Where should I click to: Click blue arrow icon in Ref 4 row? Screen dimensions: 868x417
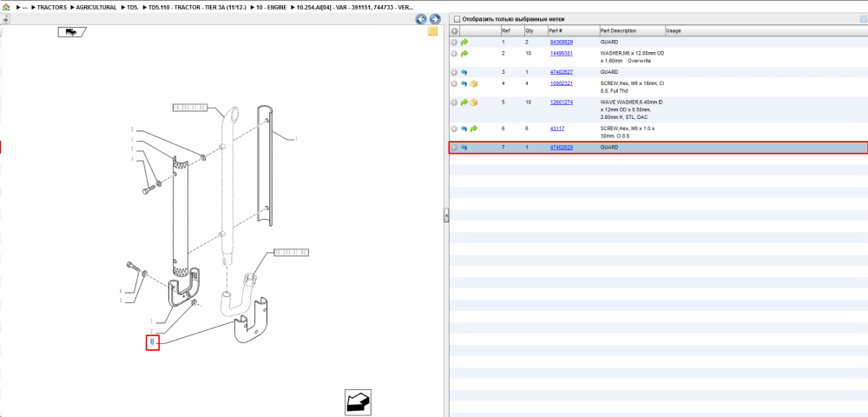464,83
